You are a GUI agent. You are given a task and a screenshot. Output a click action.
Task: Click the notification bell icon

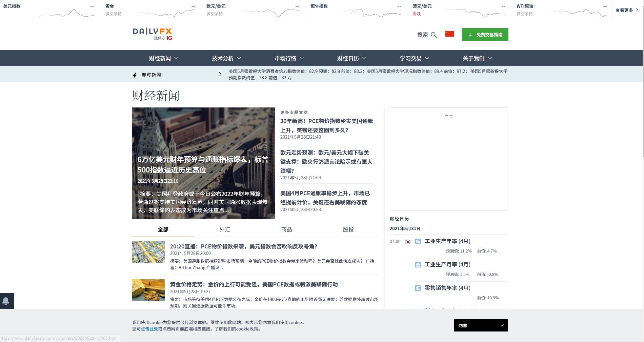click(6, 301)
